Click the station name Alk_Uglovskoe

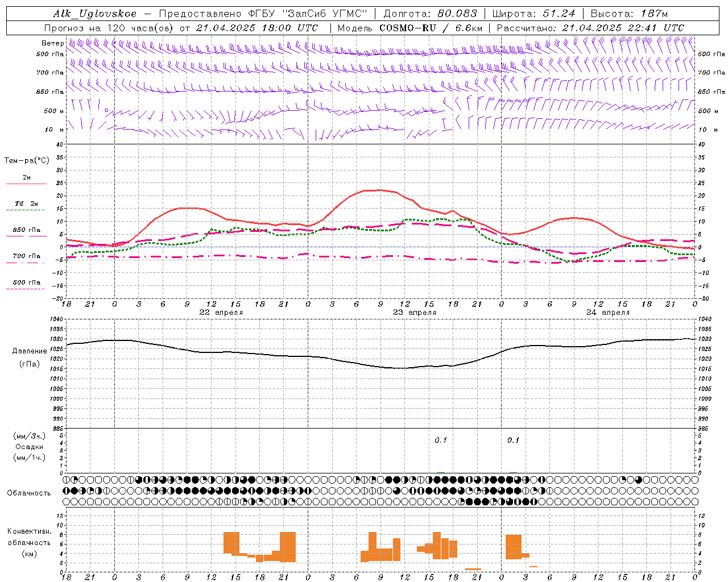click(x=95, y=14)
